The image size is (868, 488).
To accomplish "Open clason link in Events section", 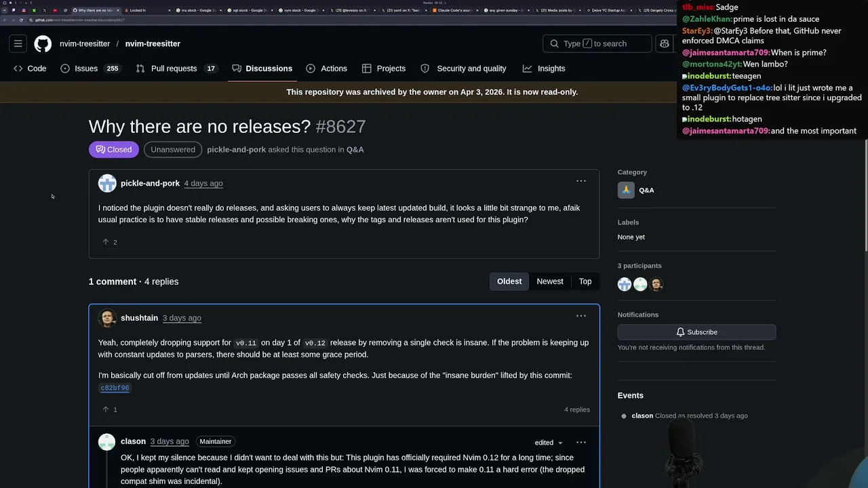I will [x=642, y=415].
